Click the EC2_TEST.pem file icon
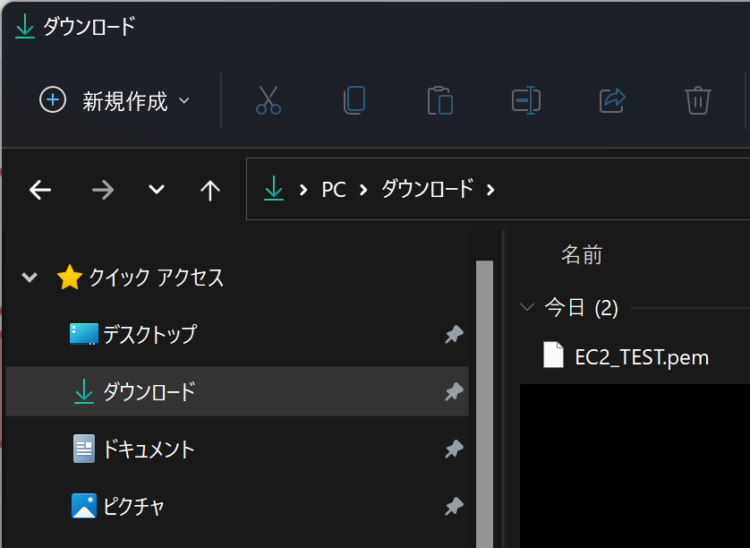The width and height of the screenshot is (750, 548). [x=553, y=355]
